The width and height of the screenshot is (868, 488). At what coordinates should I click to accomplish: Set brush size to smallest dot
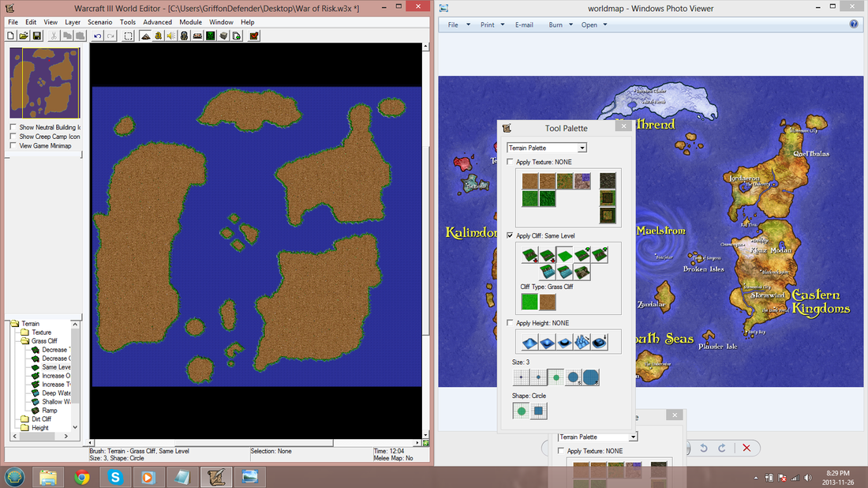tap(521, 377)
